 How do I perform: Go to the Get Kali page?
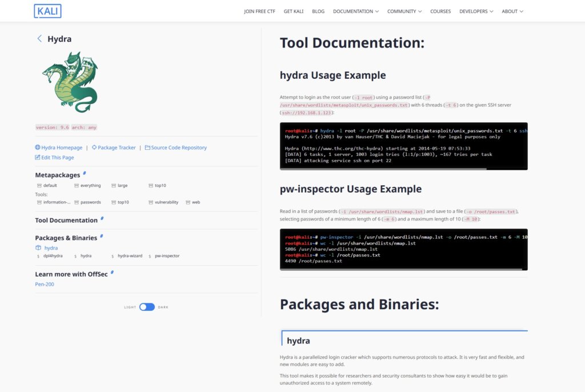click(x=295, y=11)
